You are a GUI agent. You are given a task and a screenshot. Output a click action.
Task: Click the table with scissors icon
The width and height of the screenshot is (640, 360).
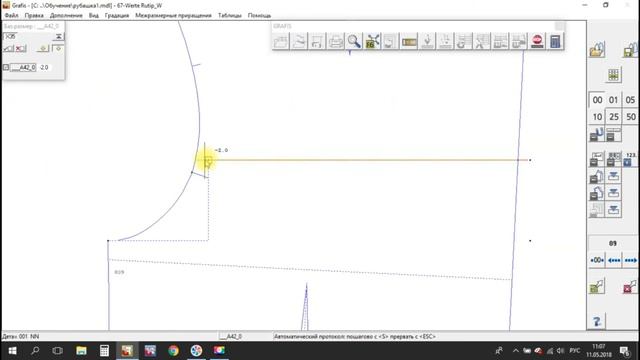coord(482,41)
